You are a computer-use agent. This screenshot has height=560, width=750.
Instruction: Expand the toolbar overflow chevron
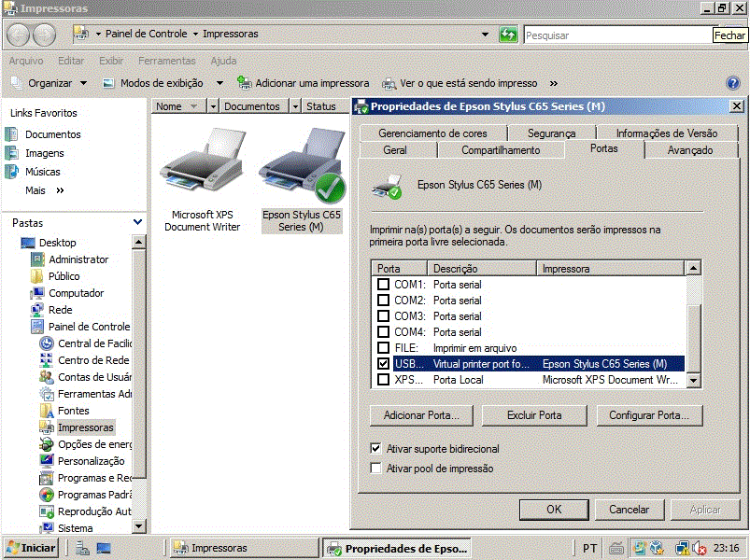click(554, 84)
